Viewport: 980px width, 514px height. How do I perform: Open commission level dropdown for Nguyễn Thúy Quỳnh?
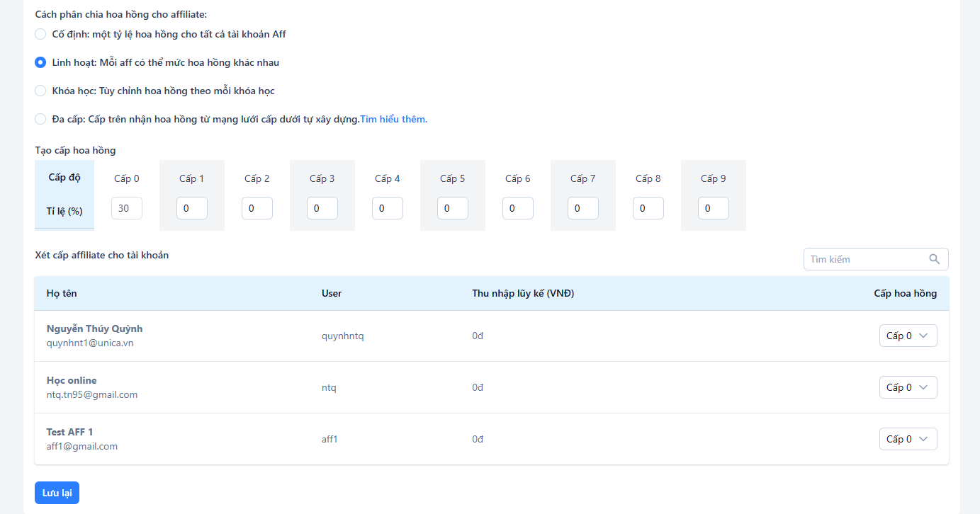908,336
